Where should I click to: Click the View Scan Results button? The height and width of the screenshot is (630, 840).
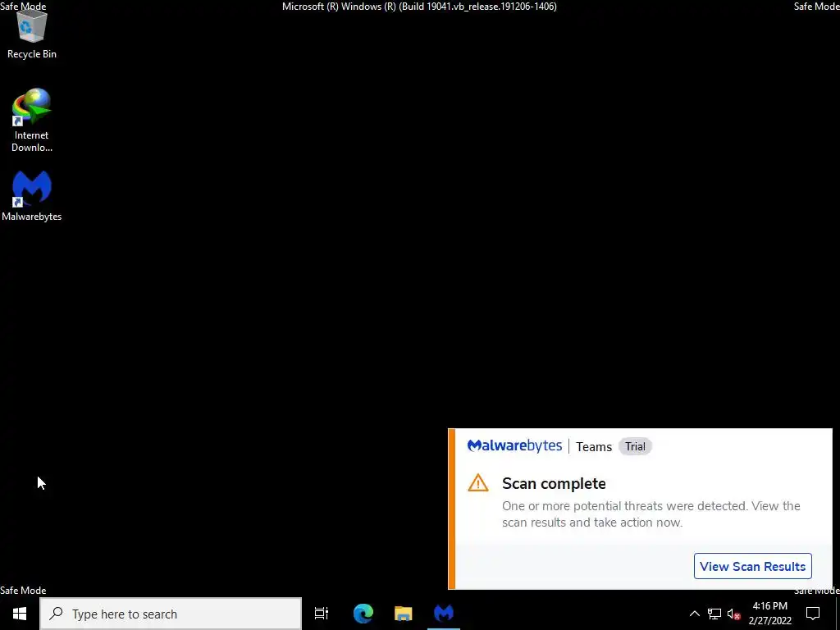click(753, 566)
